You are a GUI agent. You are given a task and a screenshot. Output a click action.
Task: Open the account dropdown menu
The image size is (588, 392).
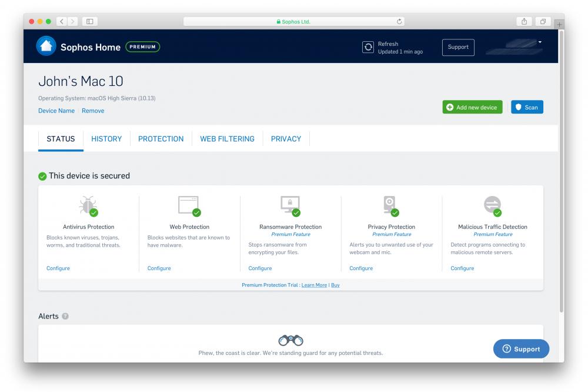point(540,42)
